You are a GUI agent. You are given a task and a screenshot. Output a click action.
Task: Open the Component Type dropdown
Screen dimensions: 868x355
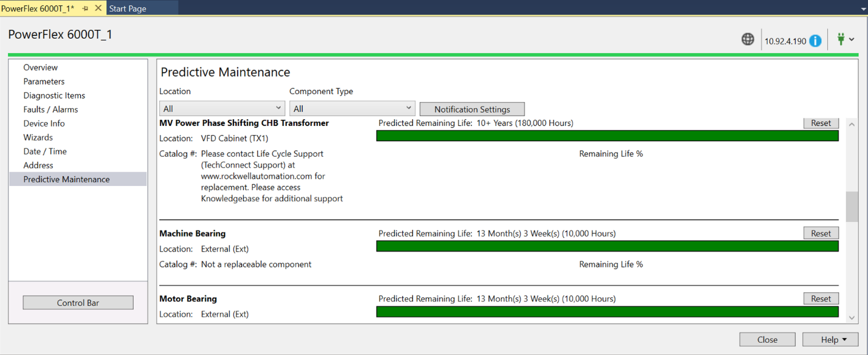[x=352, y=109]
